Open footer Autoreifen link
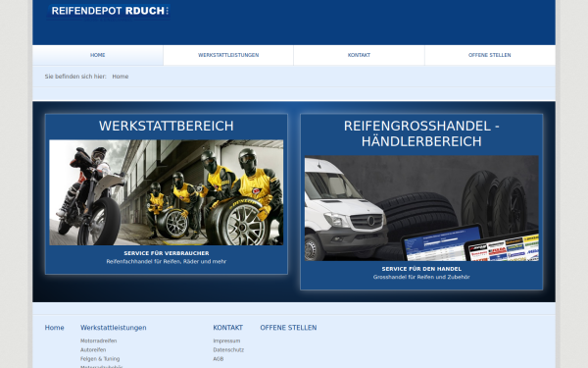This screenshot has width=588, height=368. click(x=93, y=350)
